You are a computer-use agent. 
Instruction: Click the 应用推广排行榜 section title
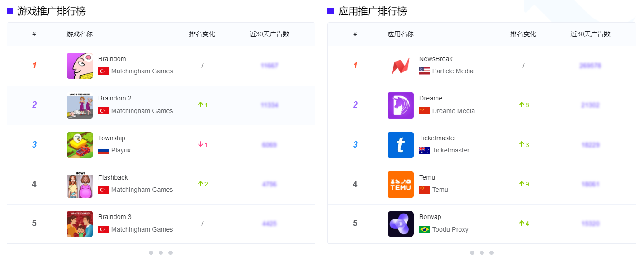pos(373,11)
